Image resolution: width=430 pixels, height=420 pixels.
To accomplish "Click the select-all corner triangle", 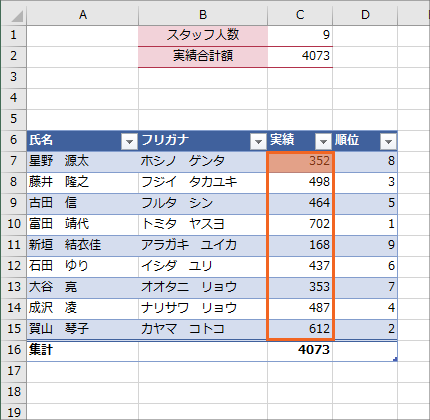I will [15, 15].
